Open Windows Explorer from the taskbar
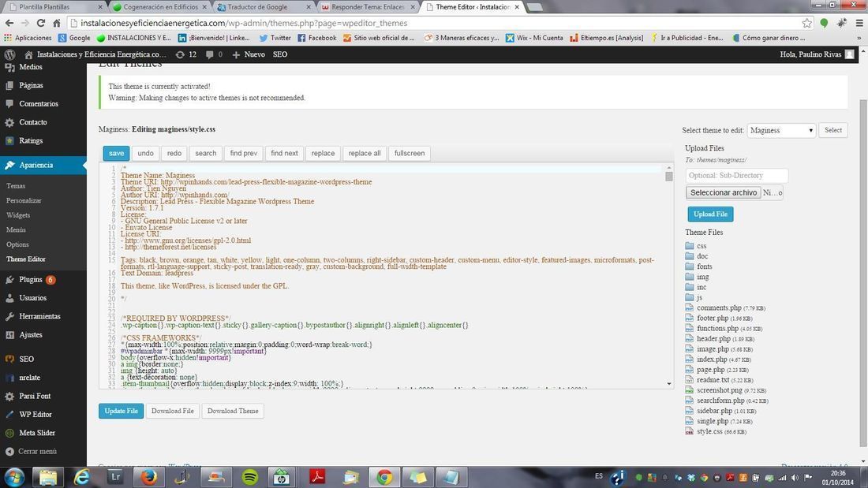This screenshot has width=868, height=488. pos(48,477)
